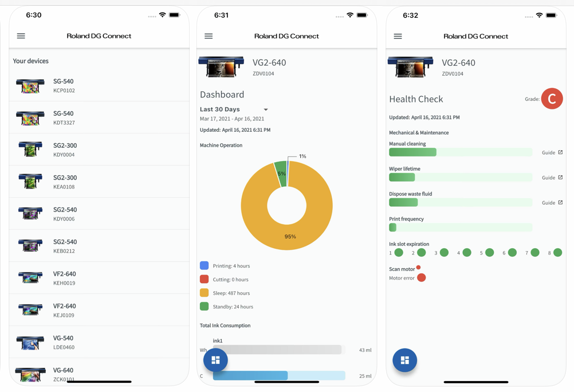Select device SG-540 KCP0102

99,85
